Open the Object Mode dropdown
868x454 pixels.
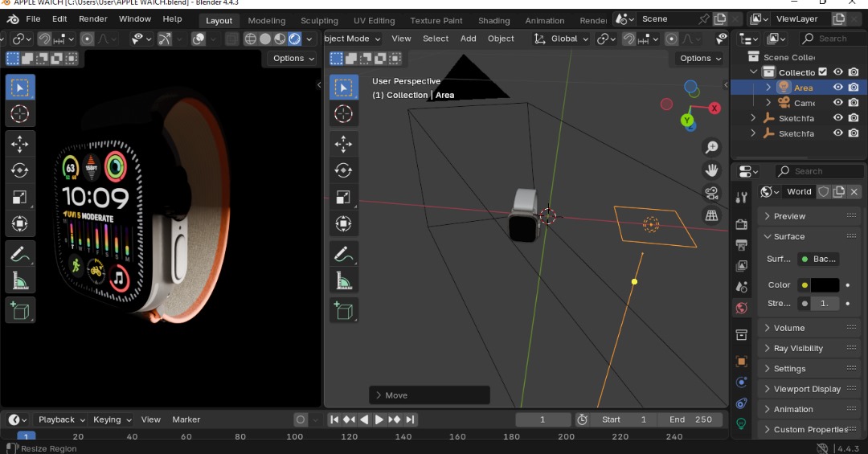click(x=353, y=39)
